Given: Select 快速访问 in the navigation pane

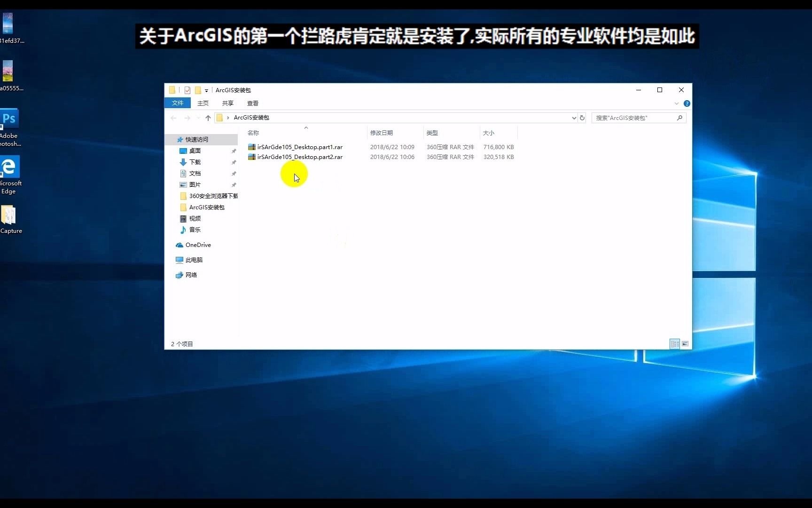Looking at the screenshot, I should click(196, 140).
